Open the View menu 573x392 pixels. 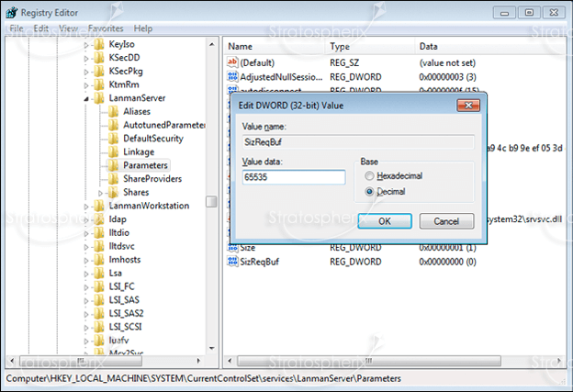pos(68,28)
